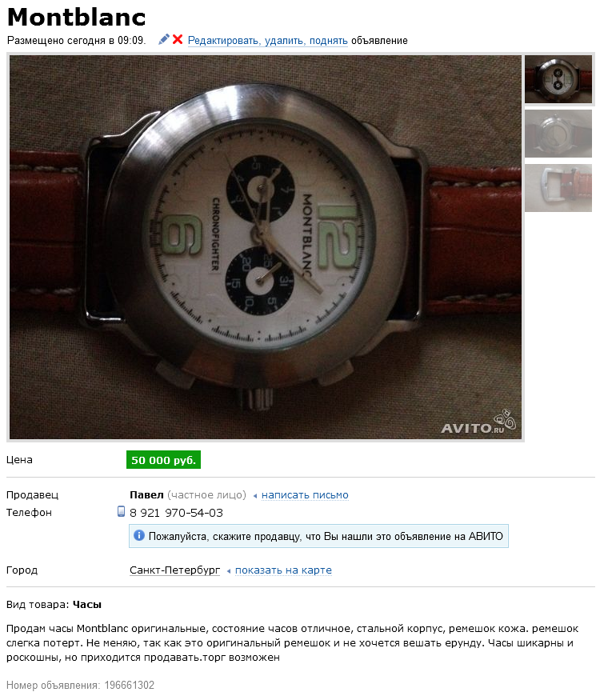The width and height of the screenshot is (600, 700).
Task: Click the arrow before 'написать письмо'
Action: 255,496
